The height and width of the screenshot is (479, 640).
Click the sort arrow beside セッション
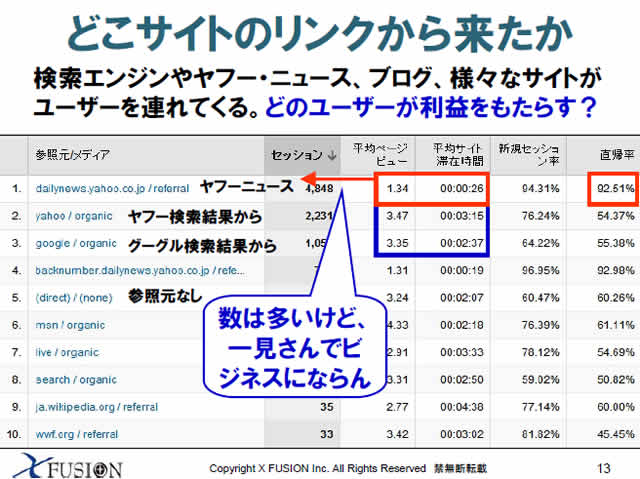(332, 155)
